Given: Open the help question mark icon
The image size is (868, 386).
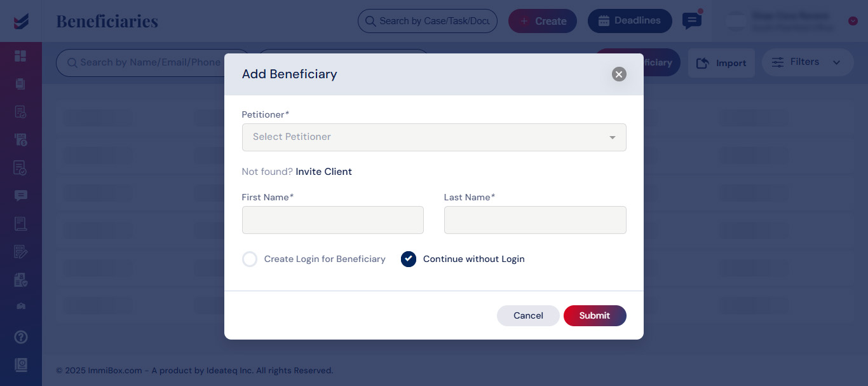Looking at the screenshot, I should click(x=20, y=336).
